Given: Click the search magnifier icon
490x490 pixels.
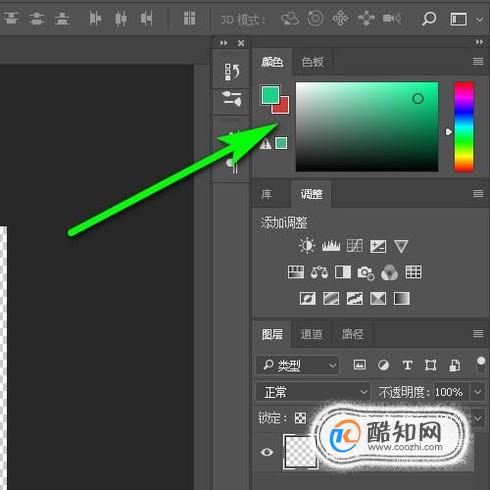Looking at the screenshot, I should click(x=429, y=19).
